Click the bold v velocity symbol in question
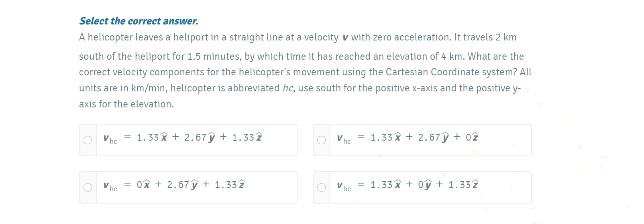Screen dimensions: 644x224 coord(345,38)
